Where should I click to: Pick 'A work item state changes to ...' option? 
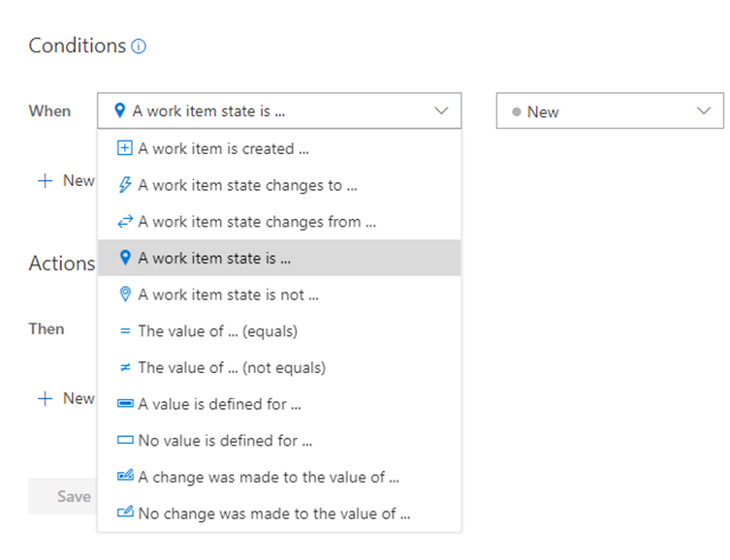click(x=247, y=185)
